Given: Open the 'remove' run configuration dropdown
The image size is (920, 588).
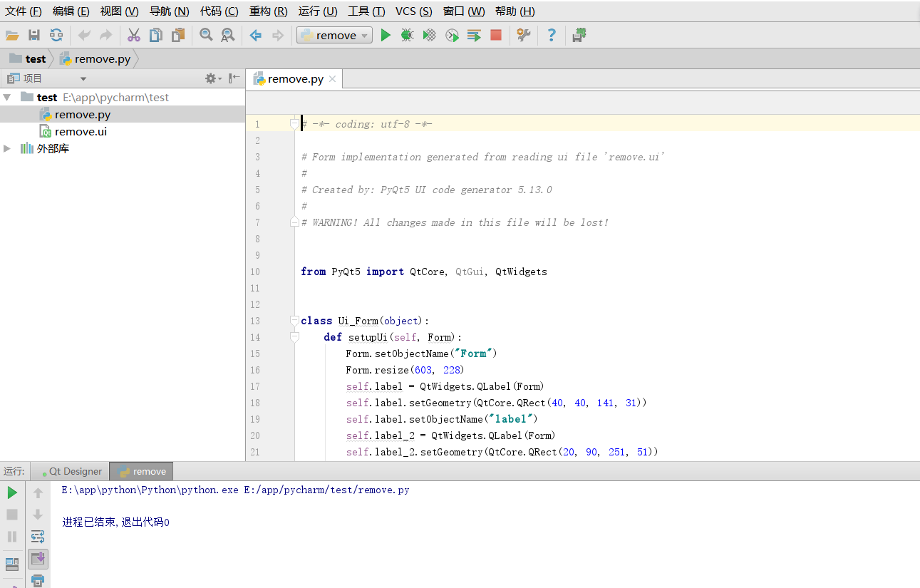Looking at the screenshot, I should click(x=334, y=35).
